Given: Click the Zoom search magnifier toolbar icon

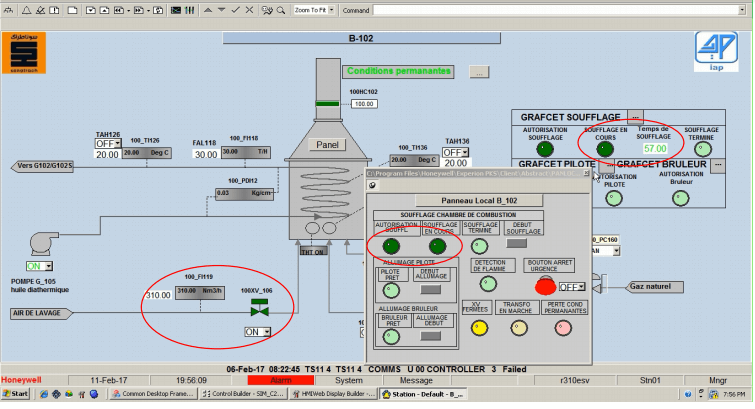Looking at the screenshot, I should click(280, 8).
